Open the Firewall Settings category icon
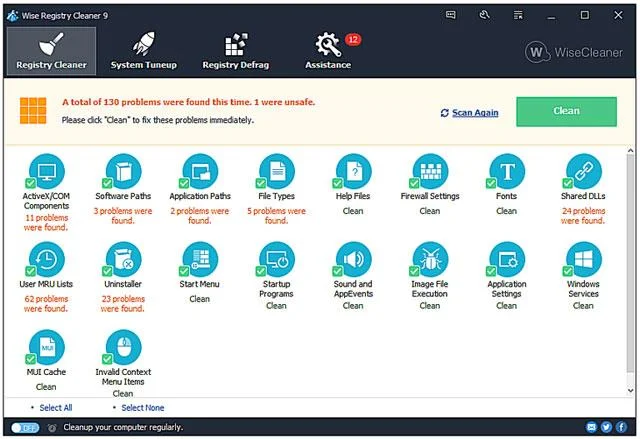Image resolution: width=640 pixels, height=439 pixels. pos(431,171)
